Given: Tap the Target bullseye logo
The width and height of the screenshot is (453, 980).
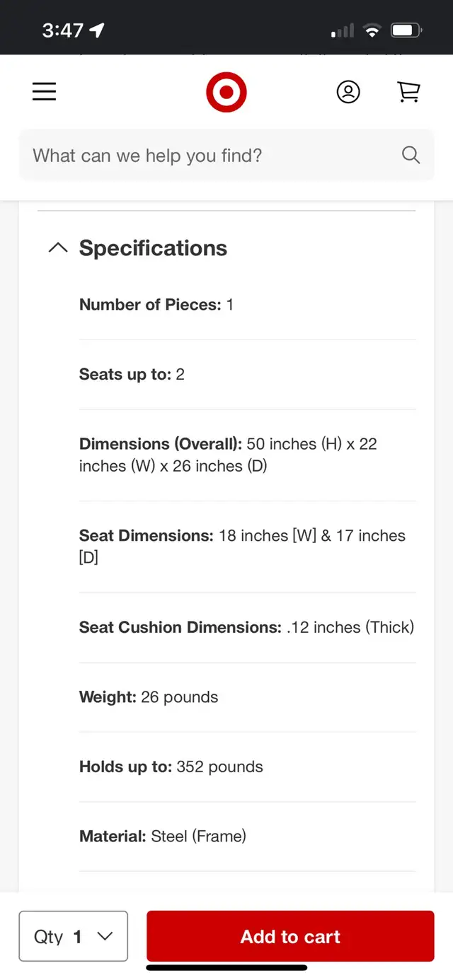Looking at the screenshot, I should (x=226, y=92).
